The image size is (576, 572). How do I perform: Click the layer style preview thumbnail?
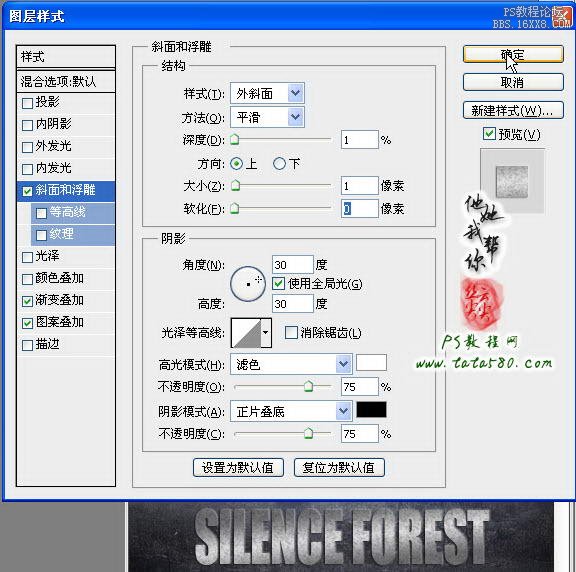(512, 182)
